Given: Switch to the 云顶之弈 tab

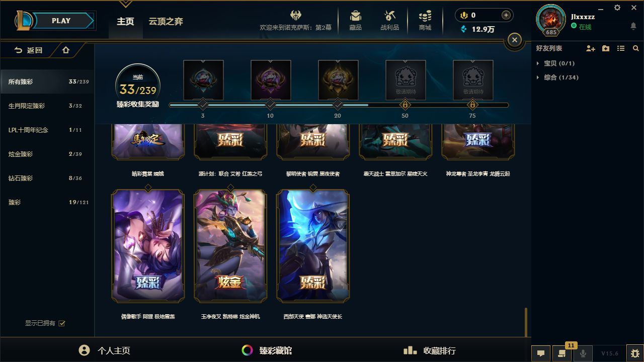Looking at the screenshot, I should coord(166,21).
